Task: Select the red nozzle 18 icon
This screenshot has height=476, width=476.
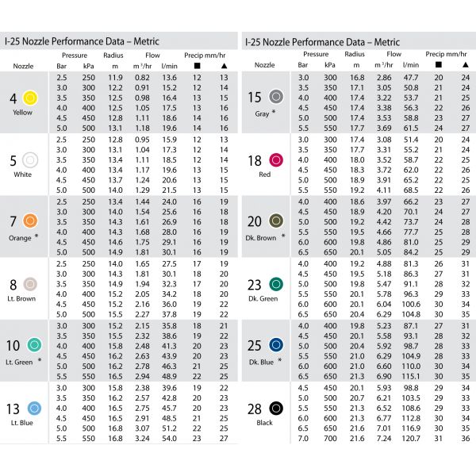Action: tap(276, 160)
